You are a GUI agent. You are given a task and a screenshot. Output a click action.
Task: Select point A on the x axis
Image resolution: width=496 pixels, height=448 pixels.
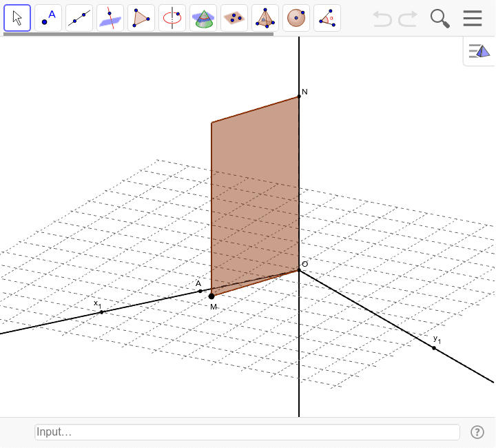(200, 291)
